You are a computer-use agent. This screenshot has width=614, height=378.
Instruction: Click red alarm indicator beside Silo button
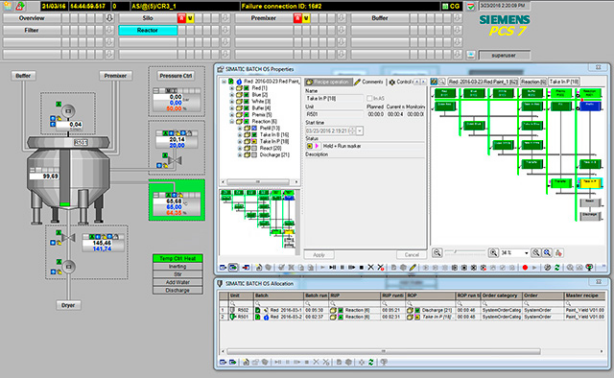click(x=181, y=18)
